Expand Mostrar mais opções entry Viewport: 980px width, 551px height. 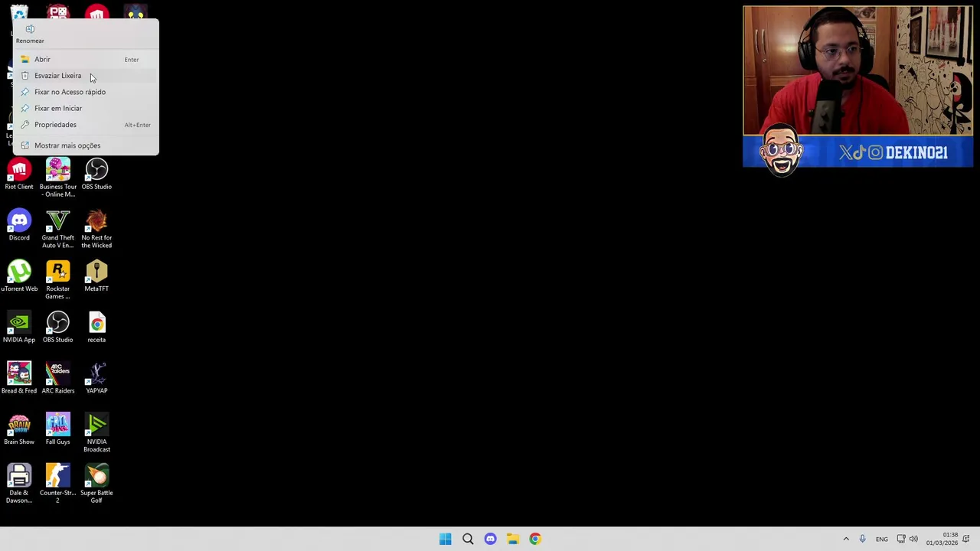86,145
